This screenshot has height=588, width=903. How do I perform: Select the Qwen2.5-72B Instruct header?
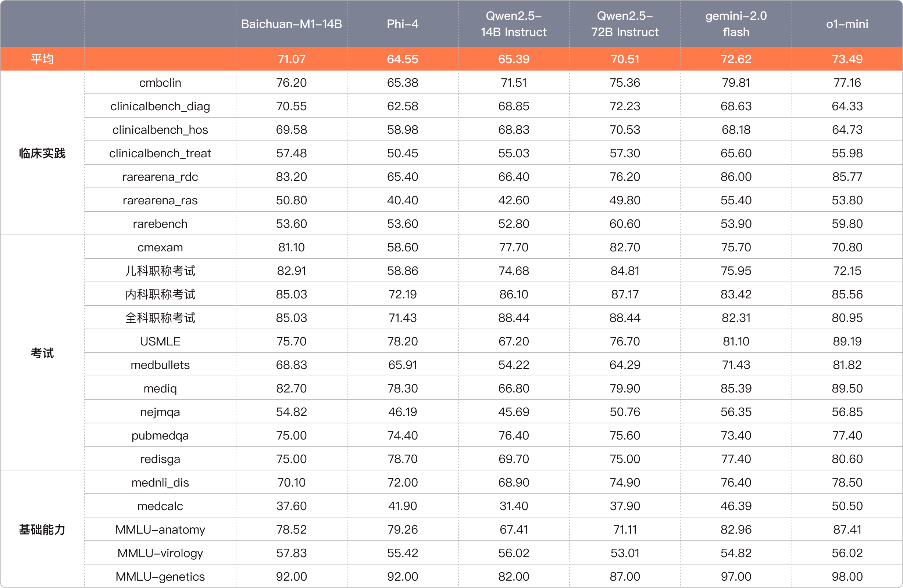625,24
